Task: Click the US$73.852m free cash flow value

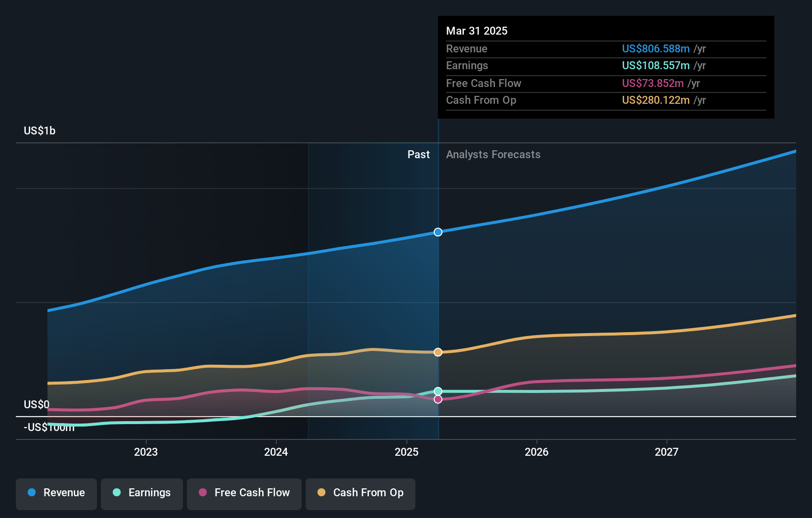Action: coord(653,83)
